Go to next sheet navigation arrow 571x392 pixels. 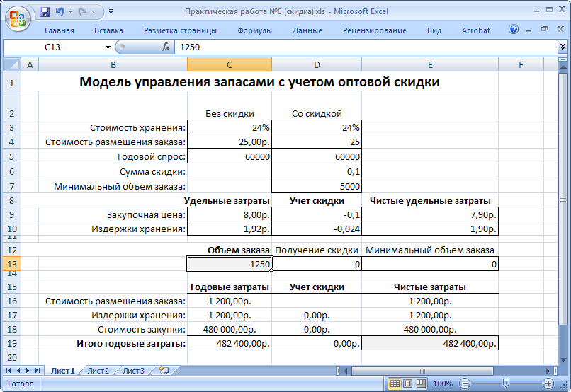28,371
